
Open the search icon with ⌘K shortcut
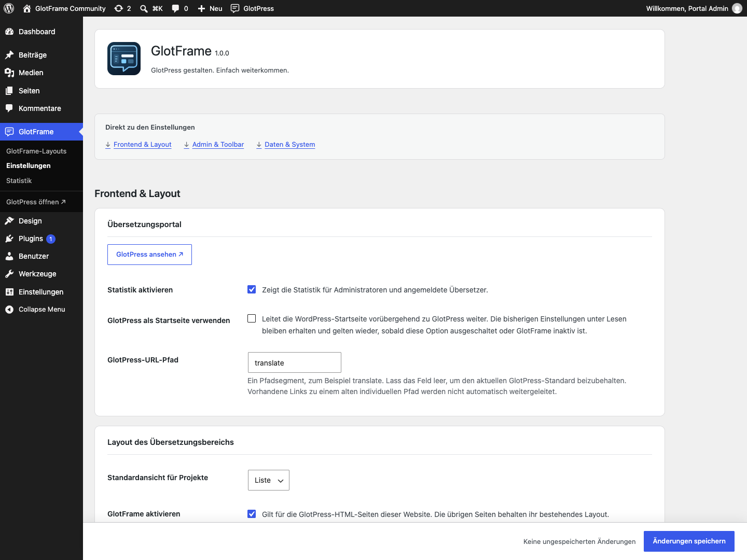pos(144,8)
